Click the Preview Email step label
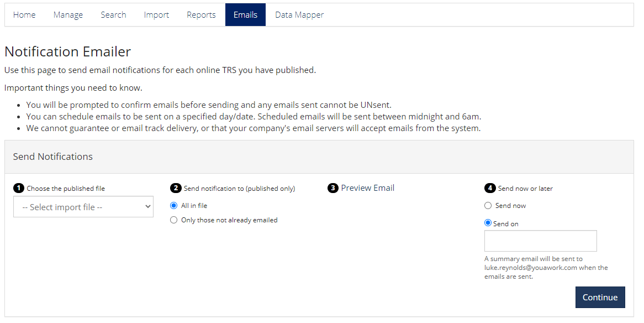Image resolution: width=644 pixels, height=323 pixels. pyautogui.click(x=368, y=188)
